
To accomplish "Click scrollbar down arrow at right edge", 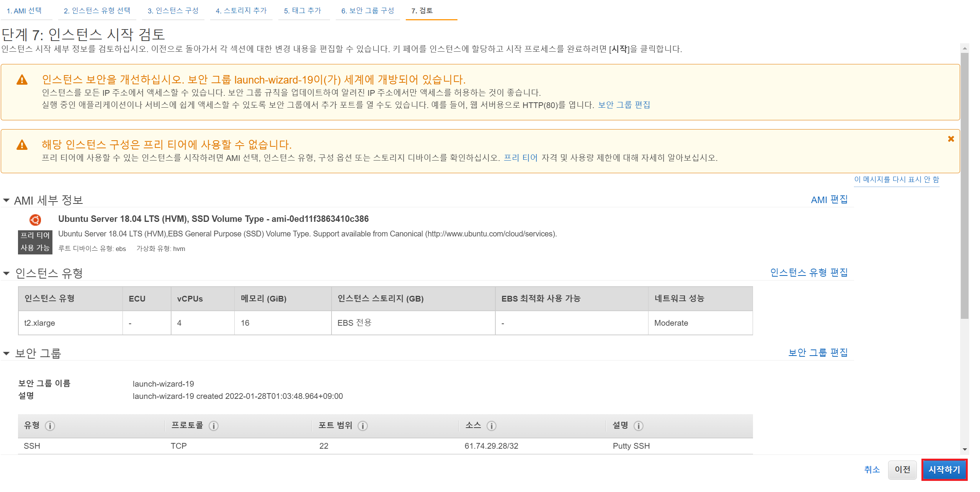I will 965,449.
